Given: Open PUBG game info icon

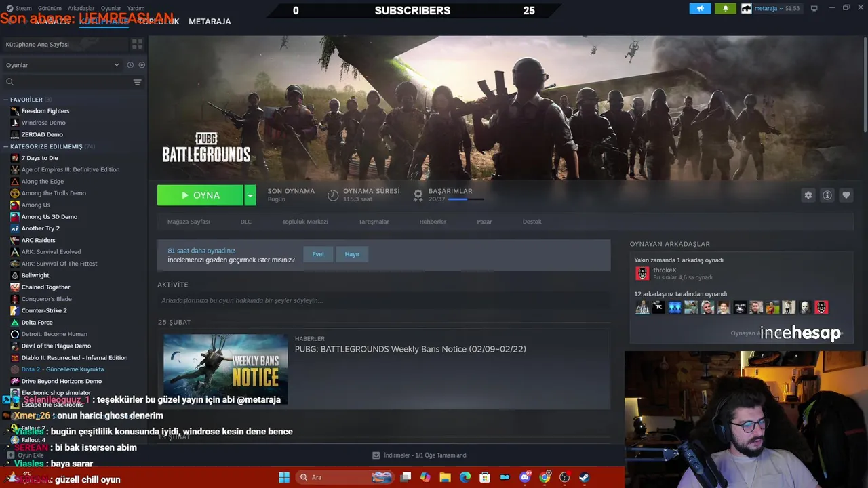Looking at the screenshot, I should [827, 195].
